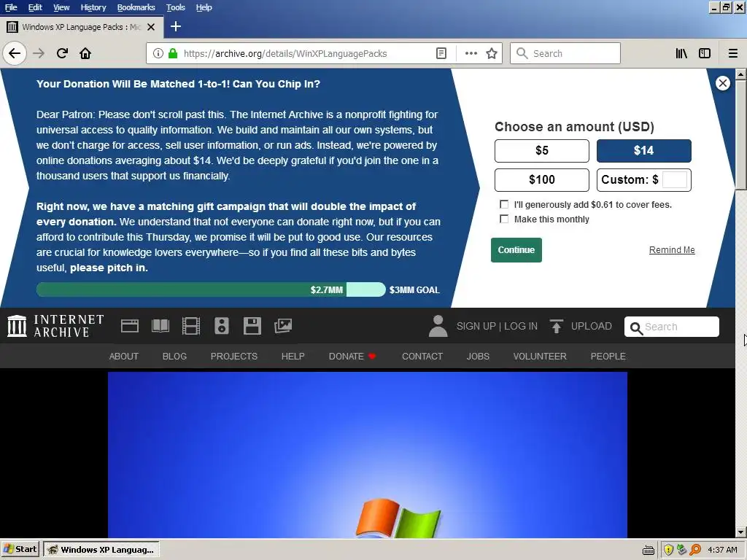Click the Firefox toolbar Search box
The image size is (747, 560).
point(565,53)
